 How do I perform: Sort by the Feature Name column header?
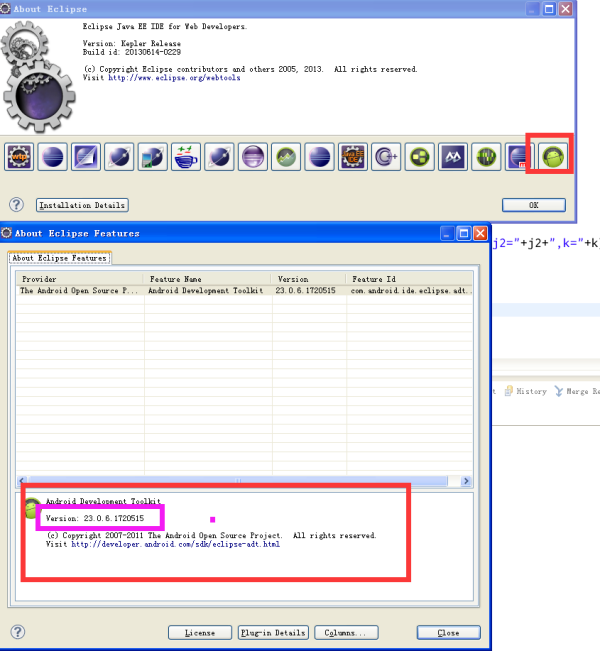pyautogui.click(x=207, y=279)
